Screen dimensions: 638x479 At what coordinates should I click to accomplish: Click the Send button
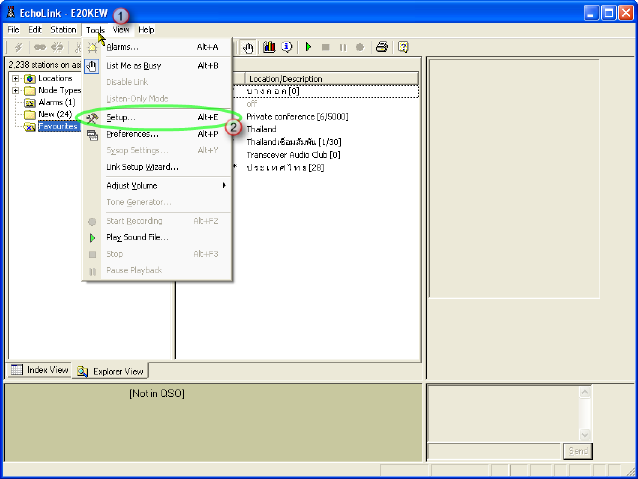tap(578, 451)
